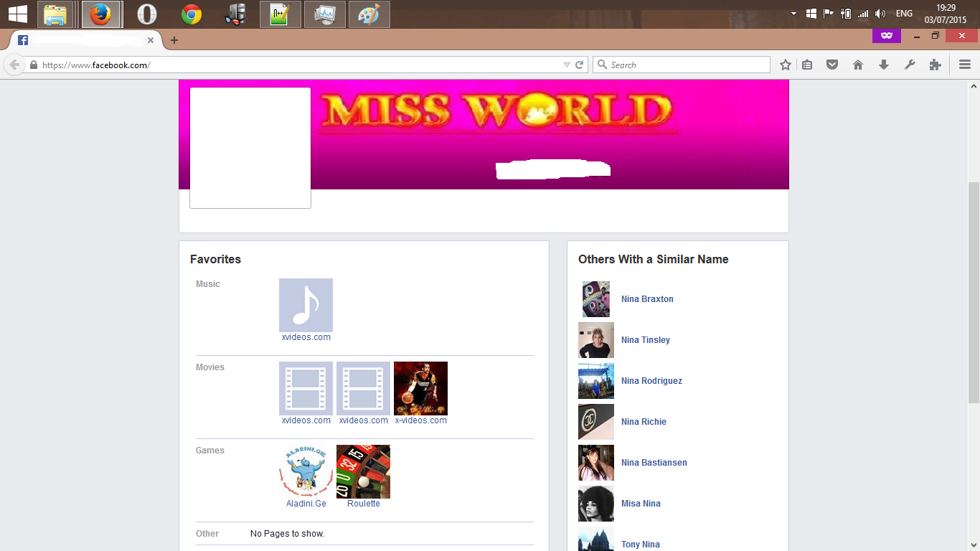Screen dimensions: 980x551
Task: Click the padlock site identity icon
Action: click(33, 65)
